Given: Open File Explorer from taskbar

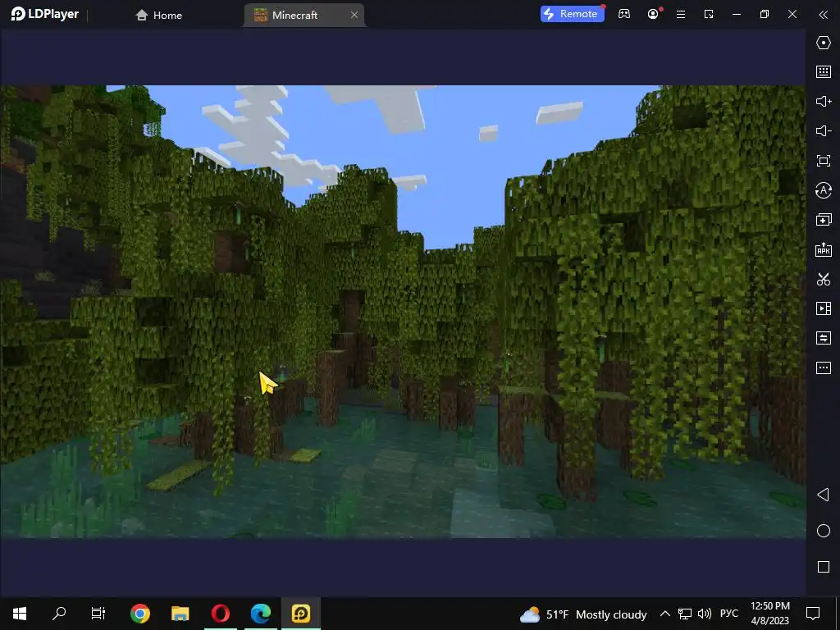Looking at the screenshot, I should click(180, 614).
